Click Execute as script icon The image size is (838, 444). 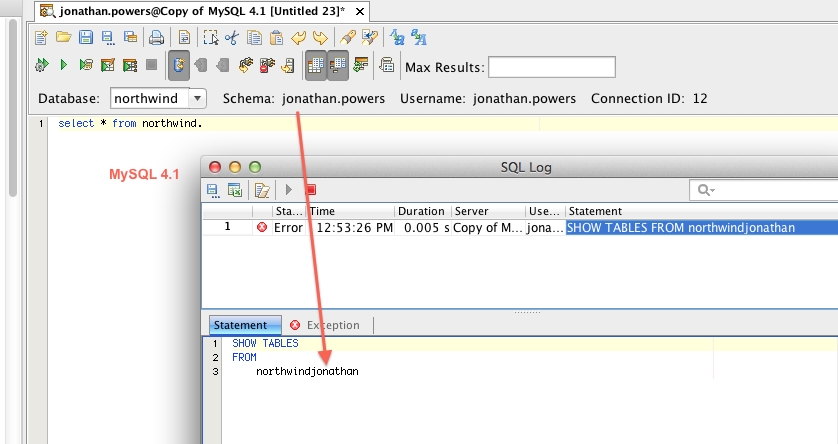(86, 65)
